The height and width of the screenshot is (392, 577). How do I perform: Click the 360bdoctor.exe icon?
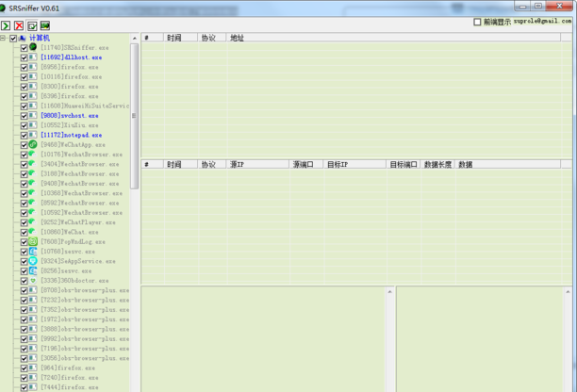[33, 280]
